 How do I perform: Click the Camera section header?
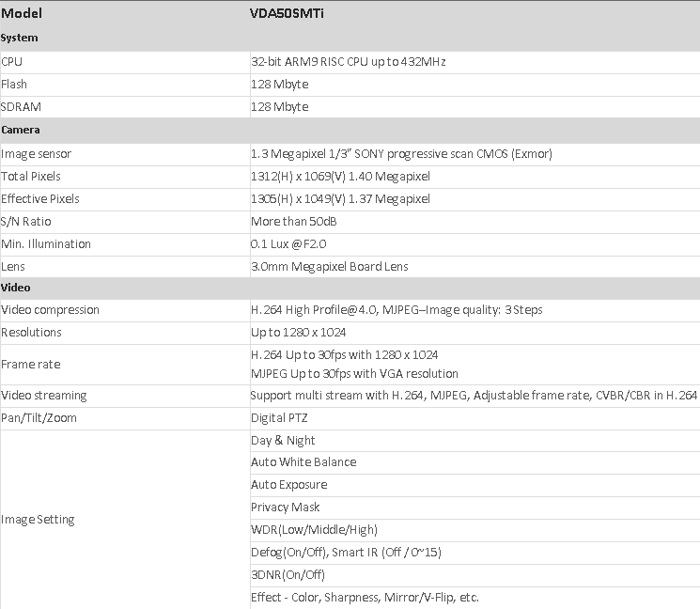click(x=21, y=130)
